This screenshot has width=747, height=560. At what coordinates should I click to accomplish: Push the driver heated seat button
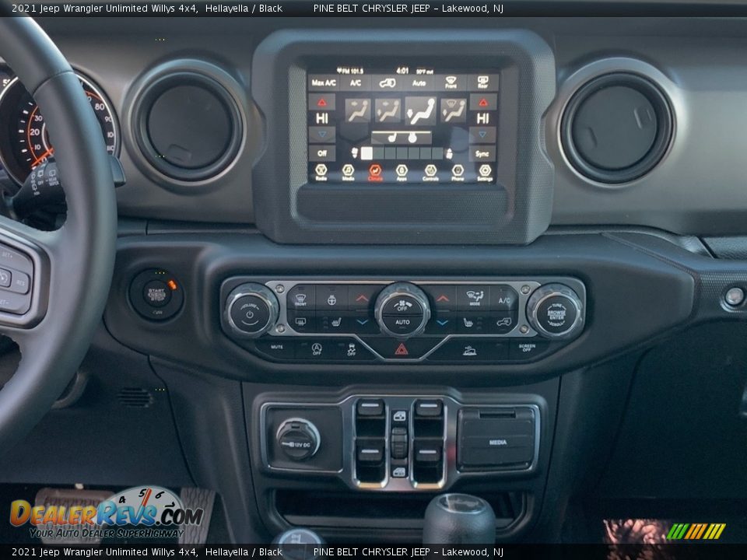pos(336,322)
